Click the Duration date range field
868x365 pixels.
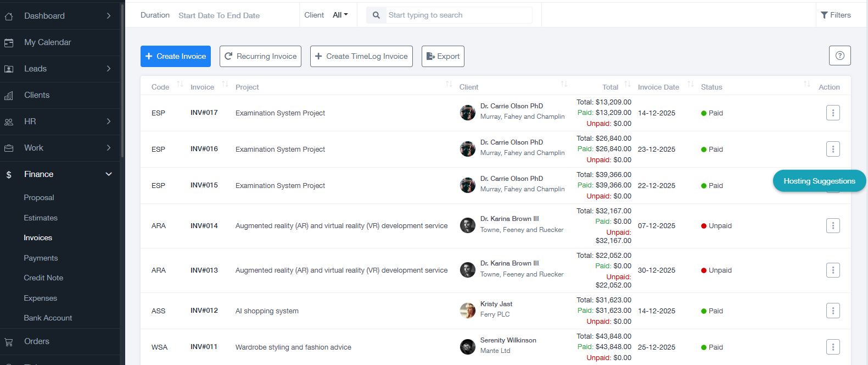[x=219, y=15]
